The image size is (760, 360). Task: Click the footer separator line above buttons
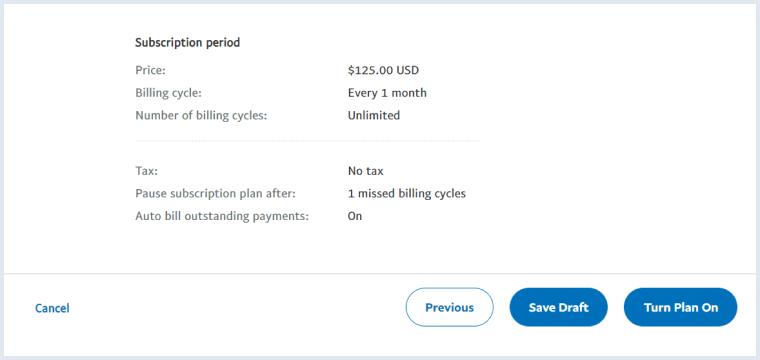tap(380, 274)
